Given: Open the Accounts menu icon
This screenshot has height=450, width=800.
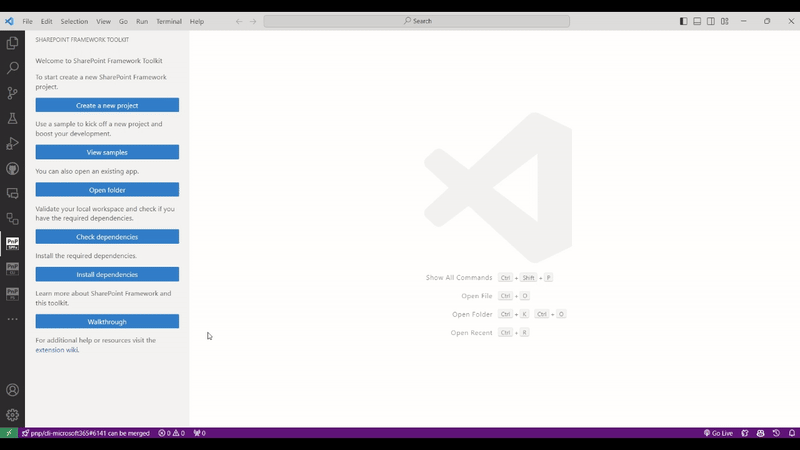Looking at the screenshot, I should [12, 390].
